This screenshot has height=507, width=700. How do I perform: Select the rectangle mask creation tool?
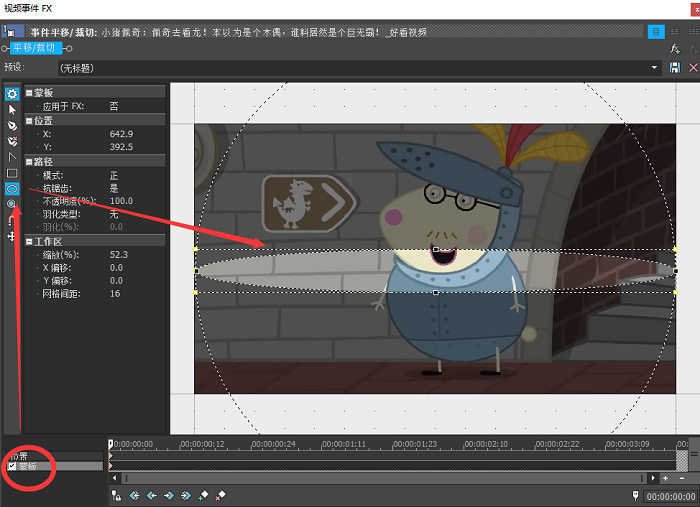click(12, 173)
